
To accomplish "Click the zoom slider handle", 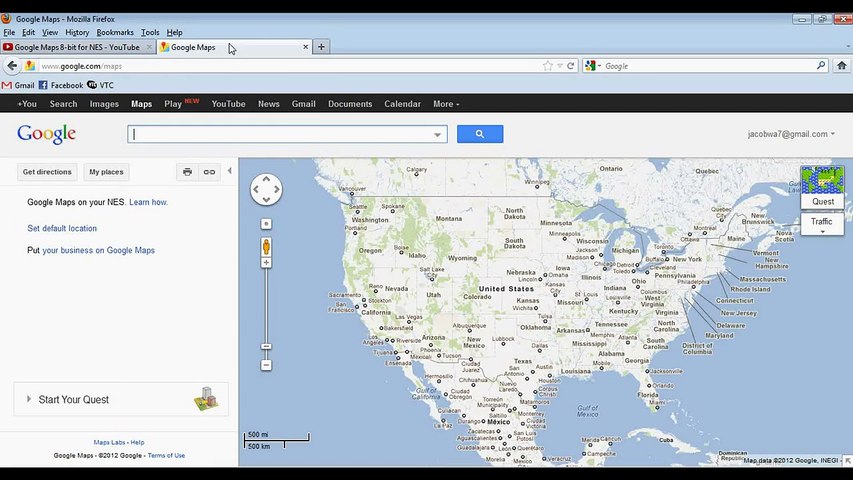I will tap(266, 347).
